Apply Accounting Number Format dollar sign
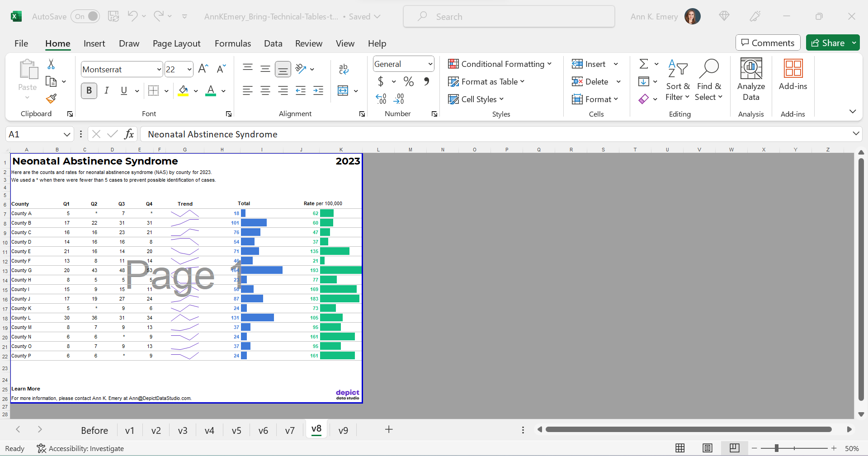 coord(381,81)
